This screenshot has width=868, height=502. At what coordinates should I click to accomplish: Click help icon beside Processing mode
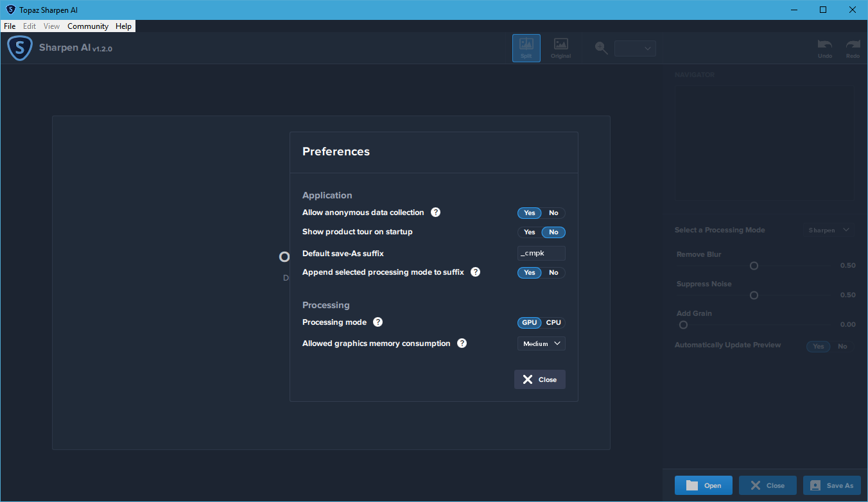click(378, 322)
